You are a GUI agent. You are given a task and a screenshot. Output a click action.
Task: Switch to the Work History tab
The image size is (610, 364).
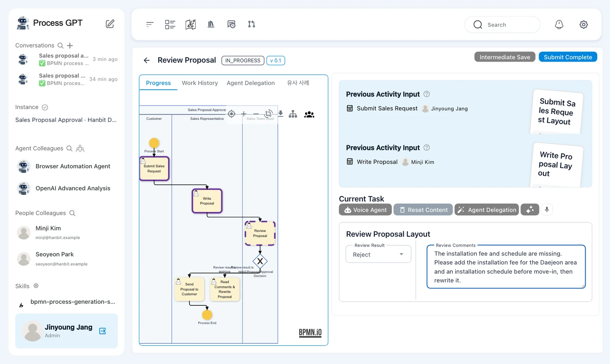point(200,83)
